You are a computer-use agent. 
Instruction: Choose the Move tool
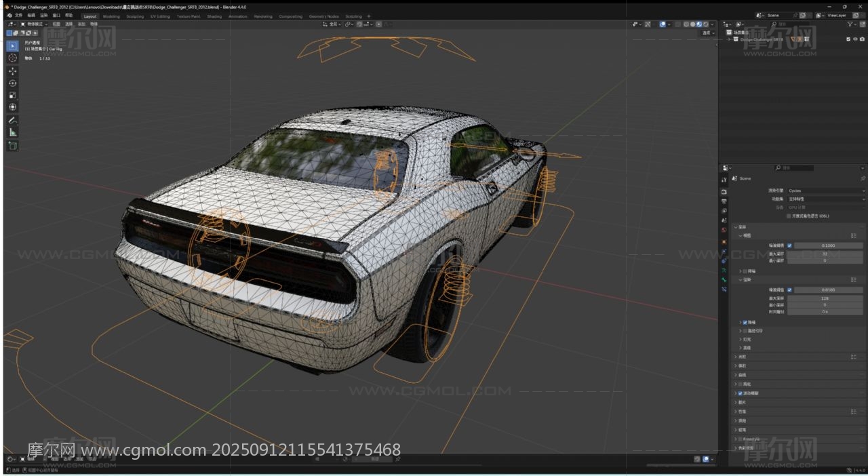[x=12, y=71]
